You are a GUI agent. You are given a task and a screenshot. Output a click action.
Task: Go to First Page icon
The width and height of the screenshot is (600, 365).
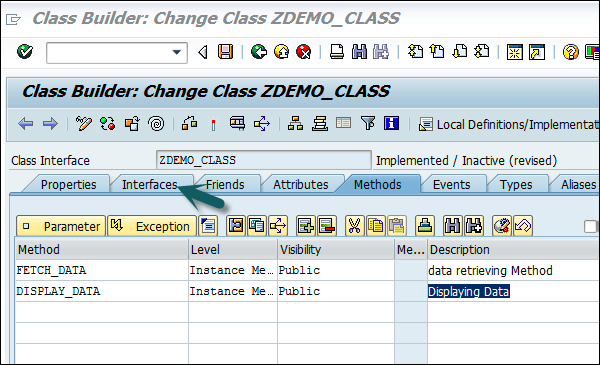pos(415,52)
